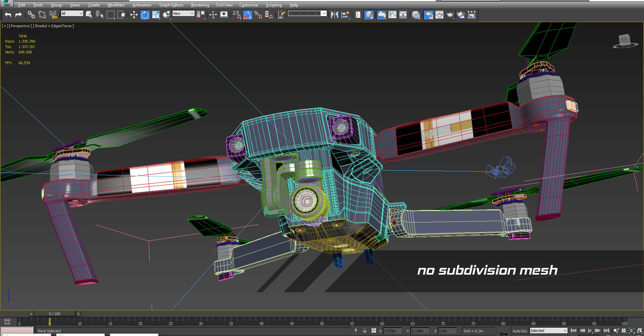Image resolution: width=644 pixels, height=336 pixels.
Task: Click the Shaded + Edged Faces viewport label
Action: (53, 26)
